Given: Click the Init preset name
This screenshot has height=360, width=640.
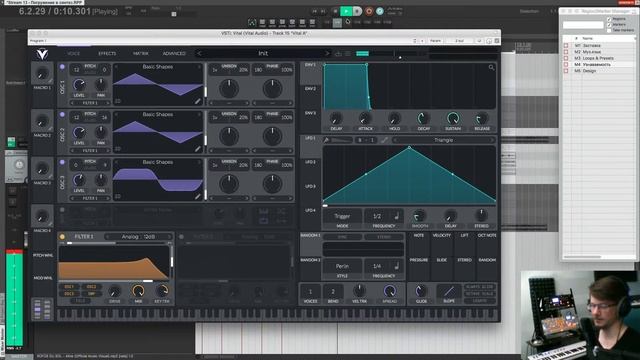Looking at the screenshot, I should [263, 53].
